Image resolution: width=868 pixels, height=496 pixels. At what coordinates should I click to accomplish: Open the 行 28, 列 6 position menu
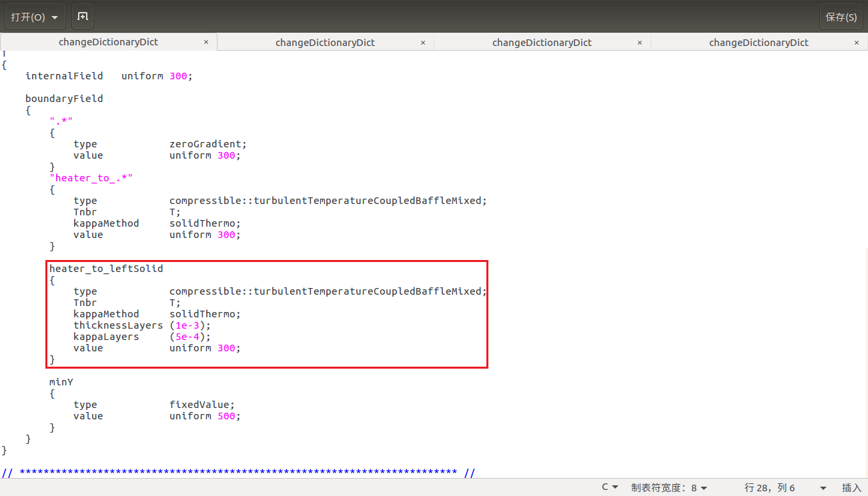tap(785, 487)
